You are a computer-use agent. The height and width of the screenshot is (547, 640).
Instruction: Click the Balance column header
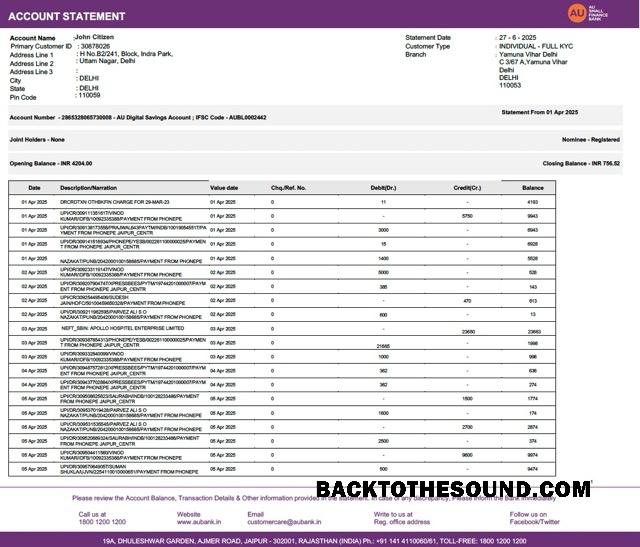[x=533, y=188]
